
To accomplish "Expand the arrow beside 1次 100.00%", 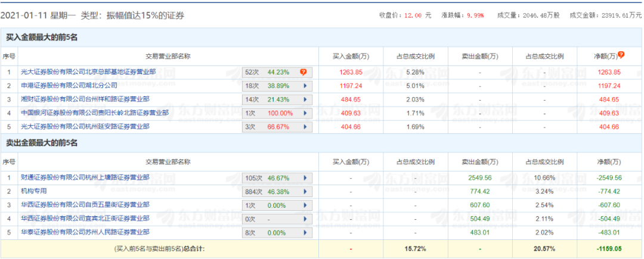I will point(305,113).
